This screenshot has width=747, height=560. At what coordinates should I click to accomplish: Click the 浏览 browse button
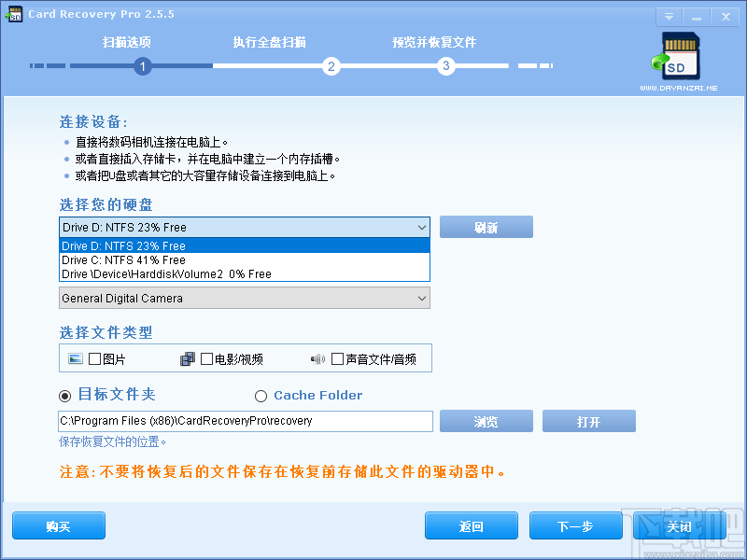coord(486,422)
